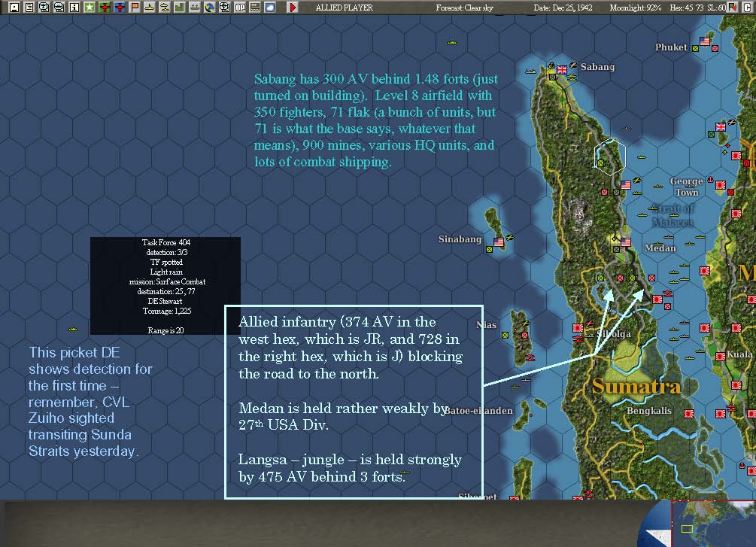Click the 'Moonlight: 92%' status text

tap(635, 8)
